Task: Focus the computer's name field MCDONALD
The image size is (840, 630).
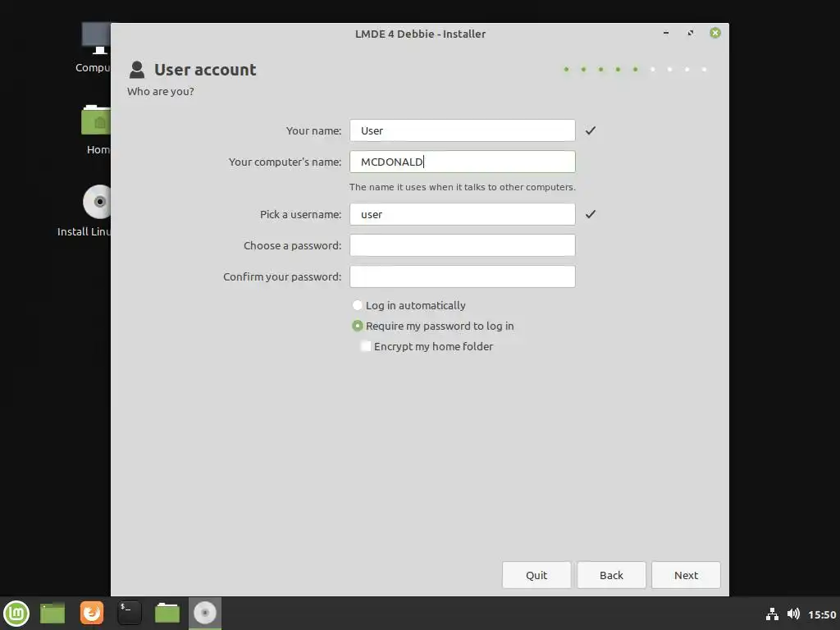Action: click(463, 162)
